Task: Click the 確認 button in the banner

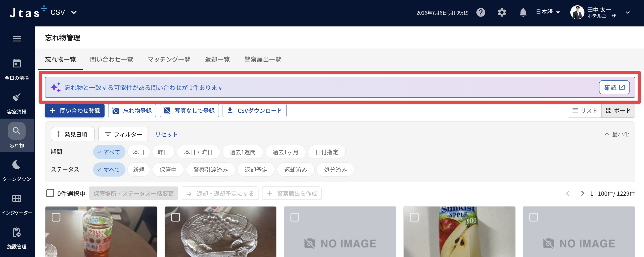Action: [614, 88]
